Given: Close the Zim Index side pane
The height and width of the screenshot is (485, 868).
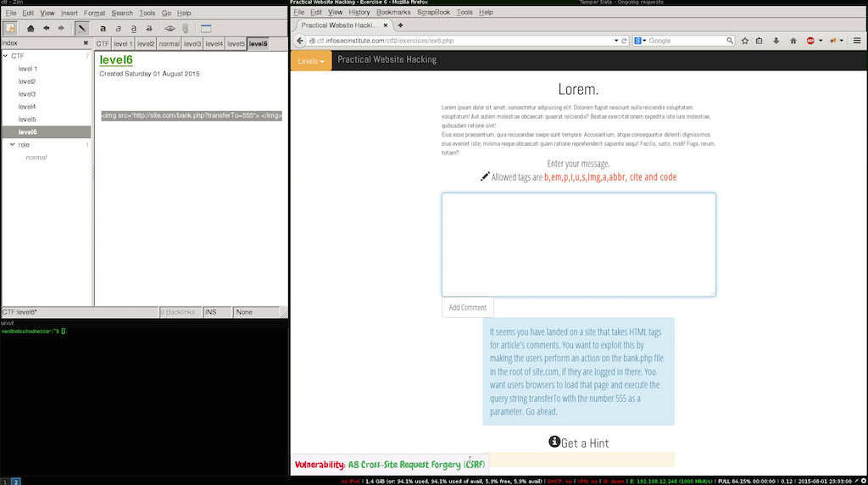Looking at the screenshot, I should [x=86, y=43].
